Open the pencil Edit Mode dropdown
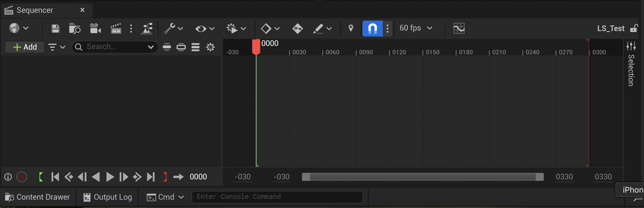The height and width of the screenshot is (208, 644). coord(322,29)
